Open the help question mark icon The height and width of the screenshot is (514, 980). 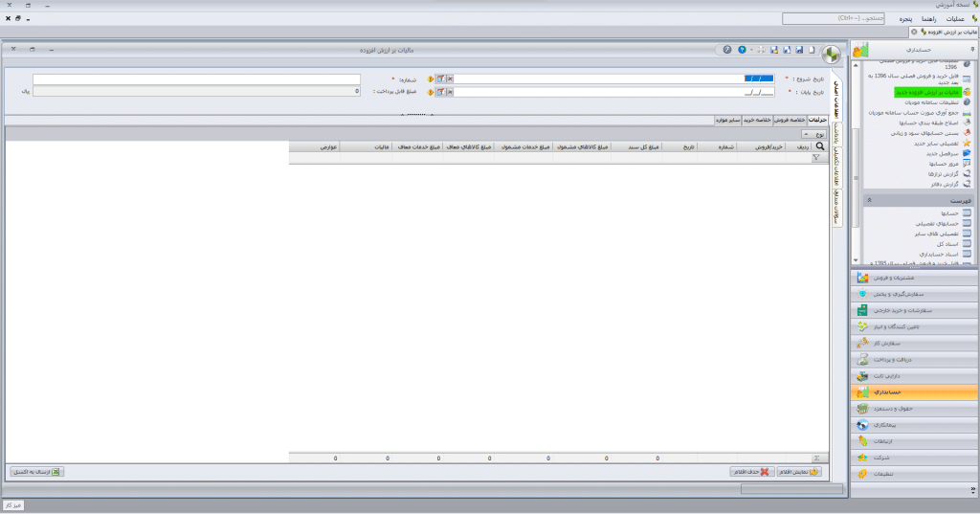tap(742, 50)
